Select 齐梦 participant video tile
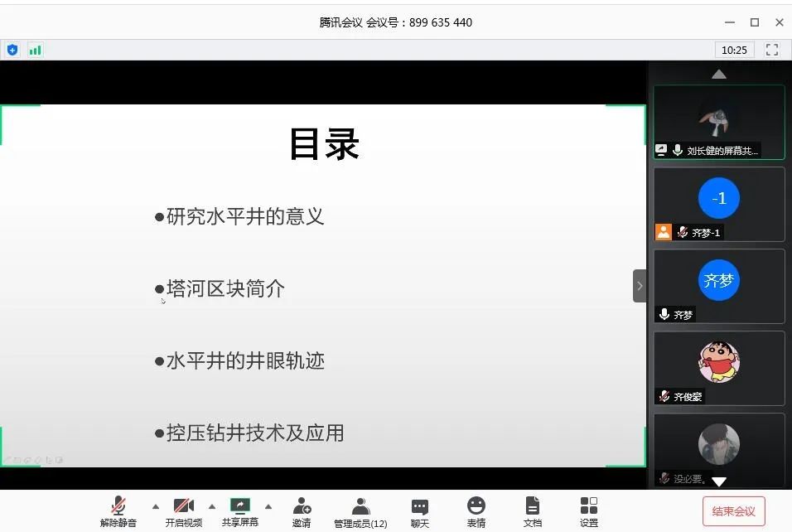 (x=719, y=286)
